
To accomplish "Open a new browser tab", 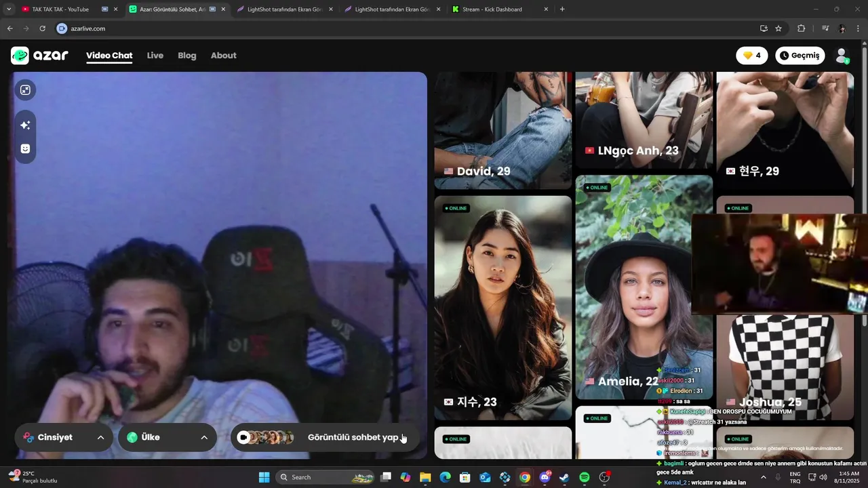I will (x=562, y=9).
